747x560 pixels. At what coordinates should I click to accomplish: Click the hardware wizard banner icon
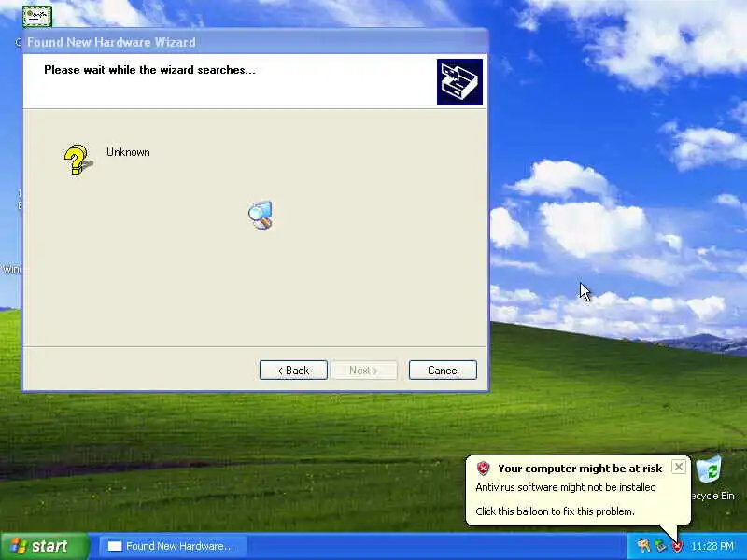459,81
